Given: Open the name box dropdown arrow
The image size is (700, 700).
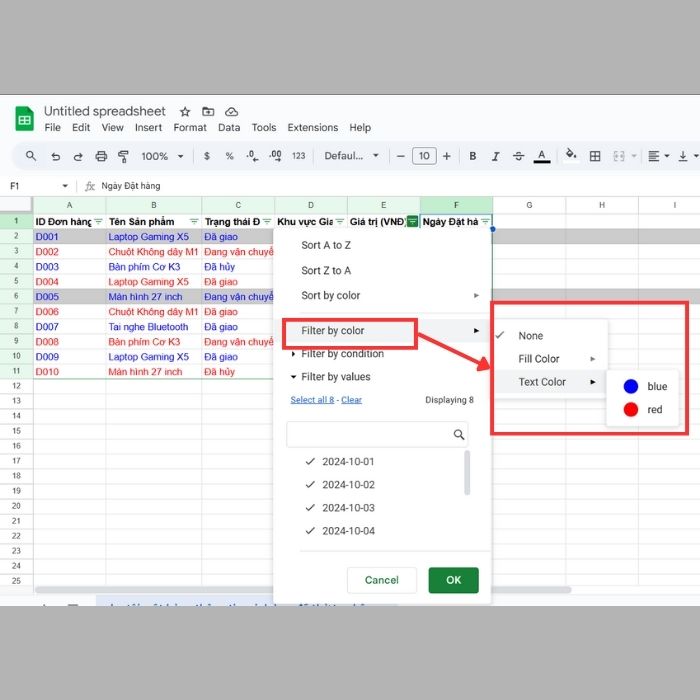Looking at the screenshot, I should 65,186.
